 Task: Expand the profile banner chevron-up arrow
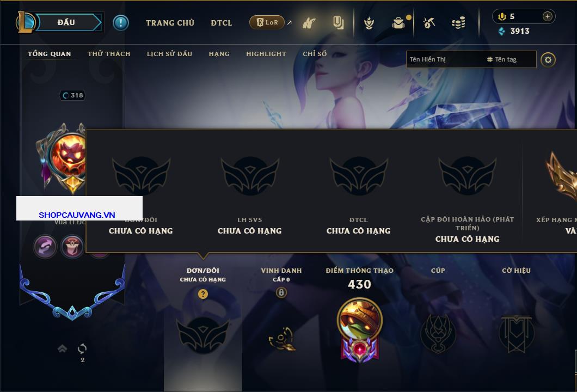click(x=62, y=348)
